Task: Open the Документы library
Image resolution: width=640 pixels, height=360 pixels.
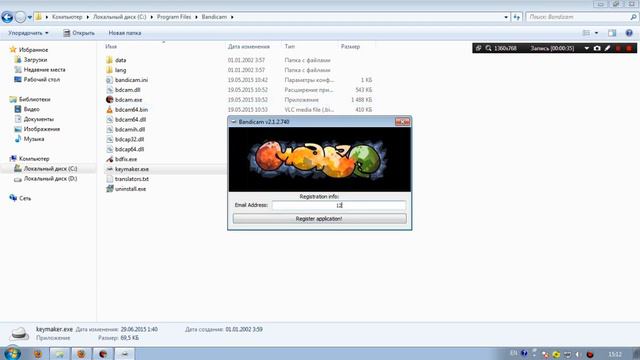Action: (38, 119)
